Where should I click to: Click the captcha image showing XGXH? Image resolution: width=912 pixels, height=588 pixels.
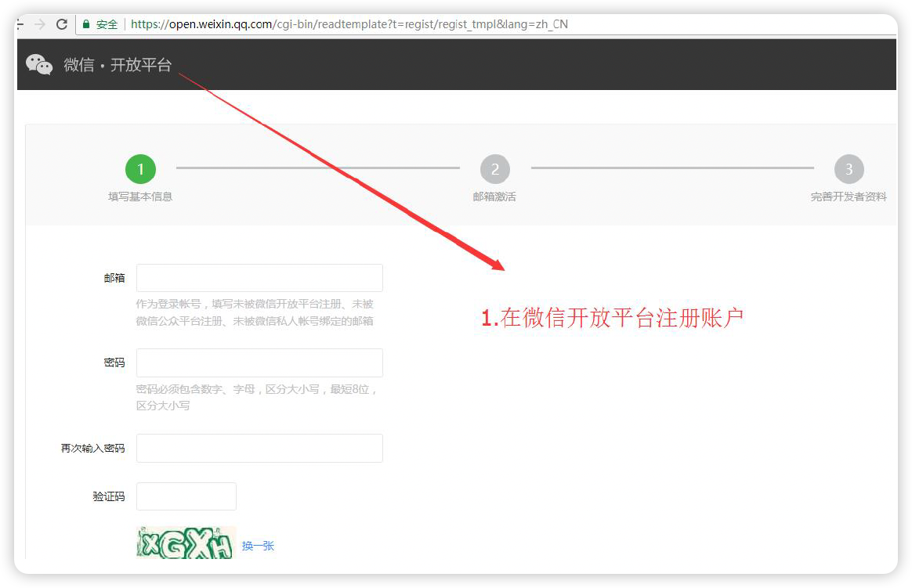tap(186, 543)
